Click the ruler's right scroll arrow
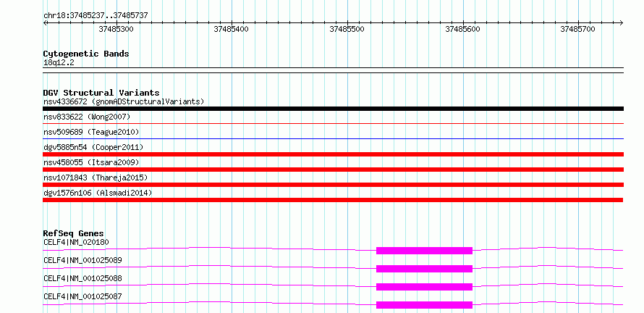644x313 pixels. click(621, 22)
